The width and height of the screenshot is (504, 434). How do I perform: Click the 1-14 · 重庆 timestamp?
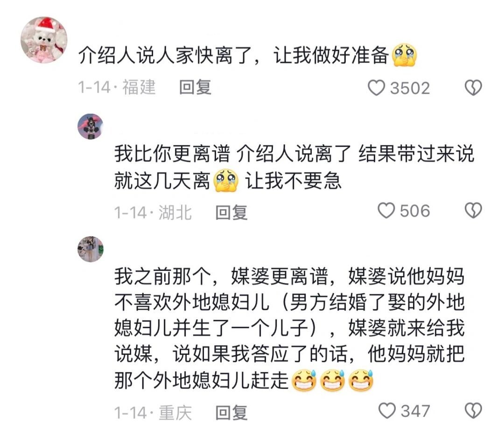(153, 413)
